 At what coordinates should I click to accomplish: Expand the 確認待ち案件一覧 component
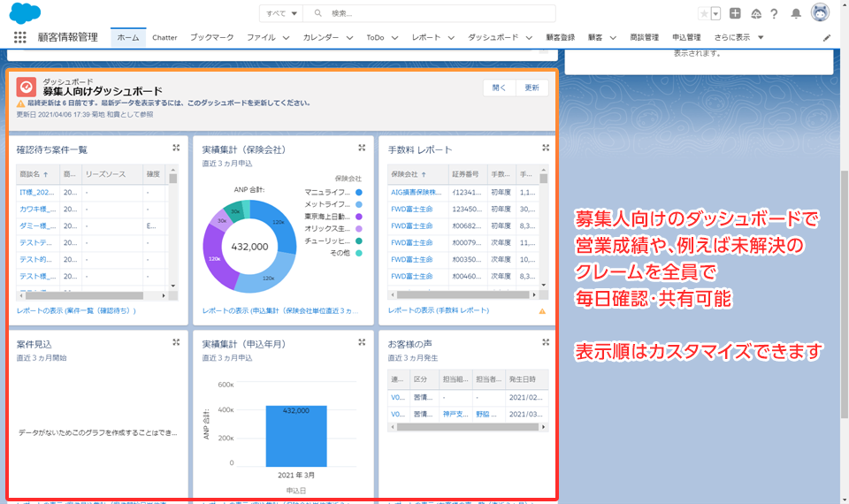pos(176,148)
